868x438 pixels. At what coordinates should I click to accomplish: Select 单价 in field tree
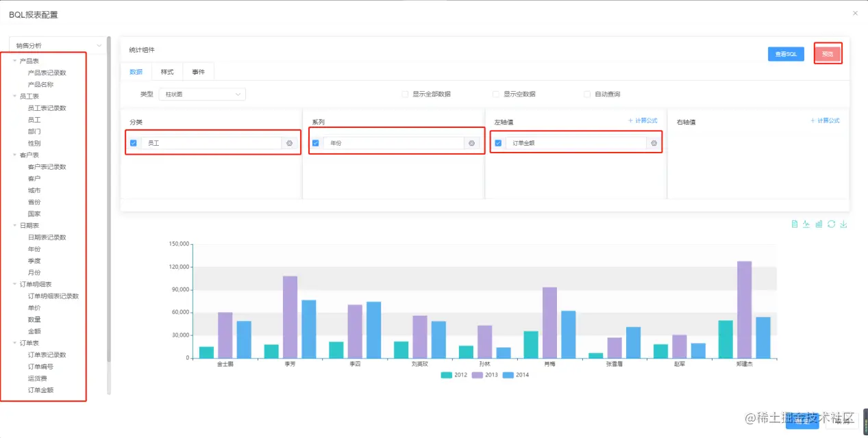pyautogui.click(x=34, y=307)
